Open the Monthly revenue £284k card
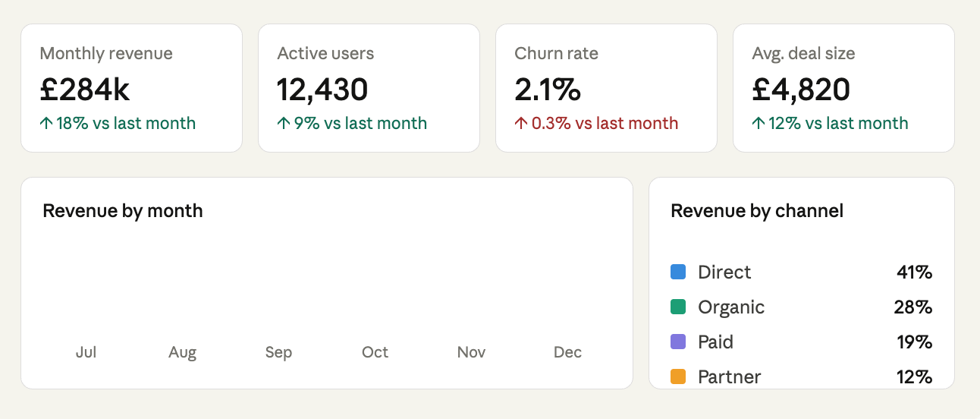This screenshot has height=419, width=980. [131, 88]
